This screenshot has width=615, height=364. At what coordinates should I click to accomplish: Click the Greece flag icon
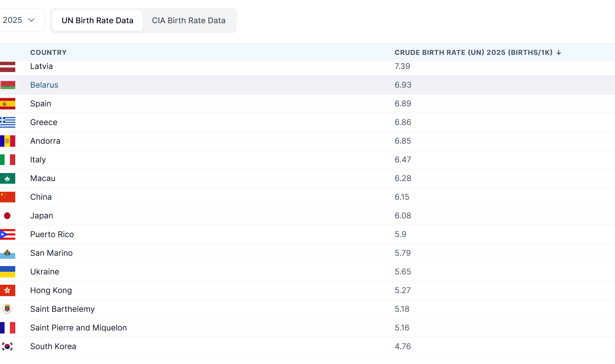point(8,122)
